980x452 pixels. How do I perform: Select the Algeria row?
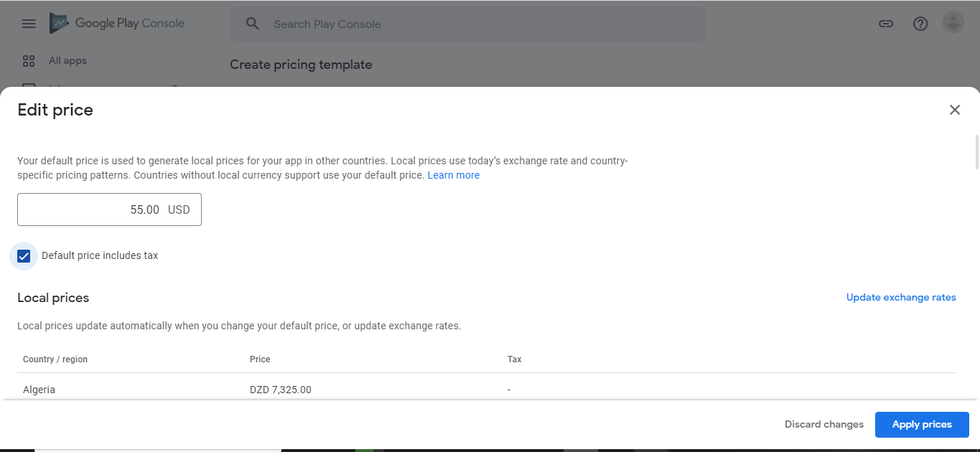pos(39,390)
